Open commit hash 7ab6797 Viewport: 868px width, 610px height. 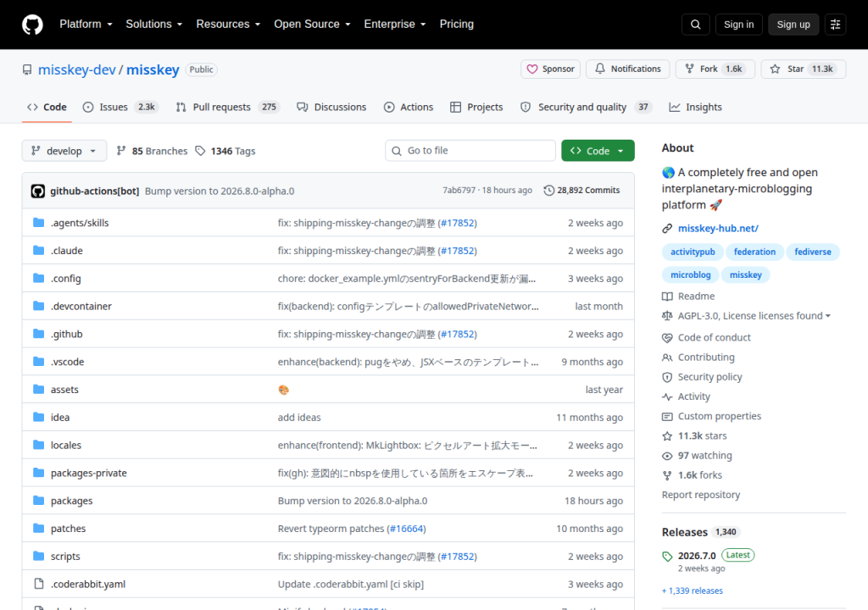click(x=459, y=190)
